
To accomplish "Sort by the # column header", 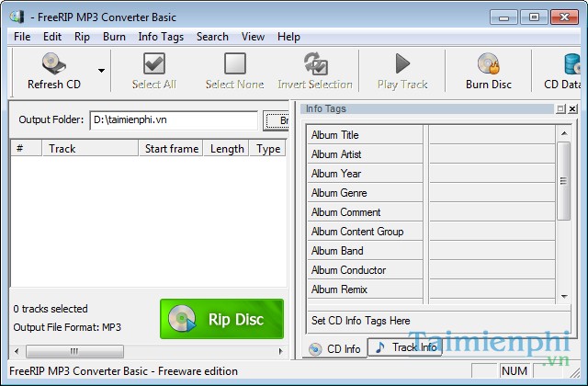I will tap(26, 149).
